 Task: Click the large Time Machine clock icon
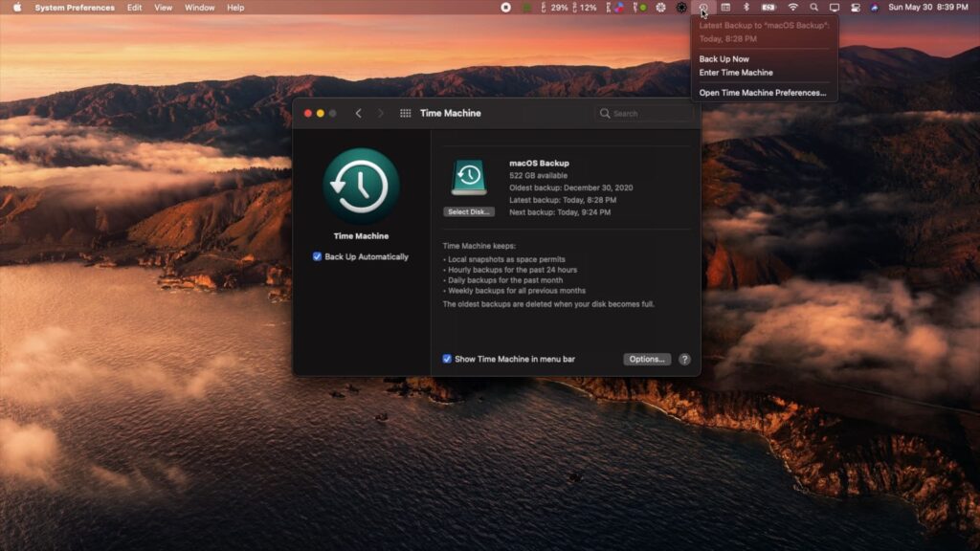coord(361,187)
